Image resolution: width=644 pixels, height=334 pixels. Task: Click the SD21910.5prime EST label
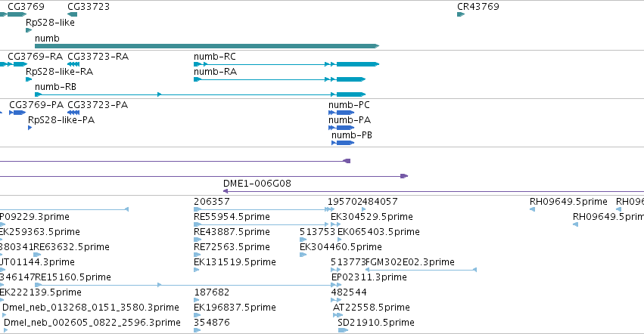pos(376,323)
